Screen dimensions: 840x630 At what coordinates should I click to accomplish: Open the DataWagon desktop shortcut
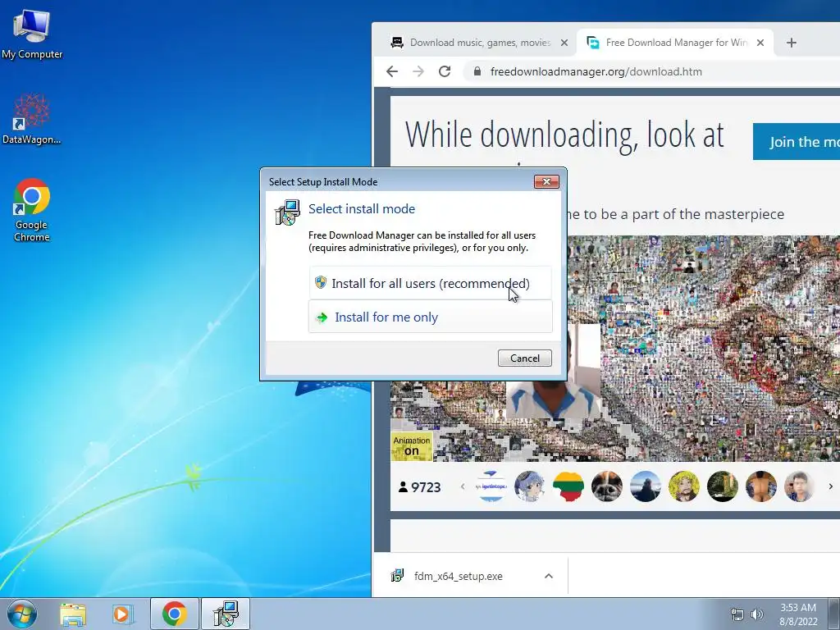point(32,119)
